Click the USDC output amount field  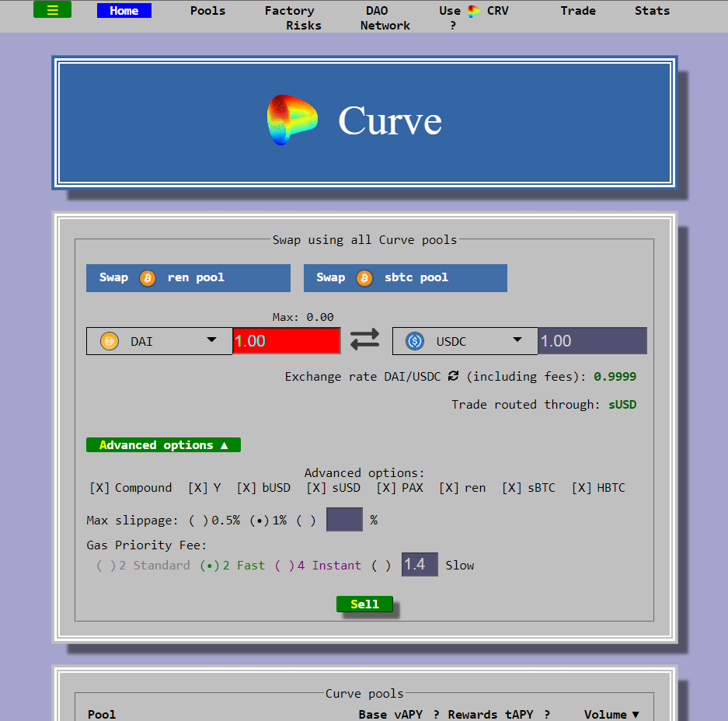point(593,341)
